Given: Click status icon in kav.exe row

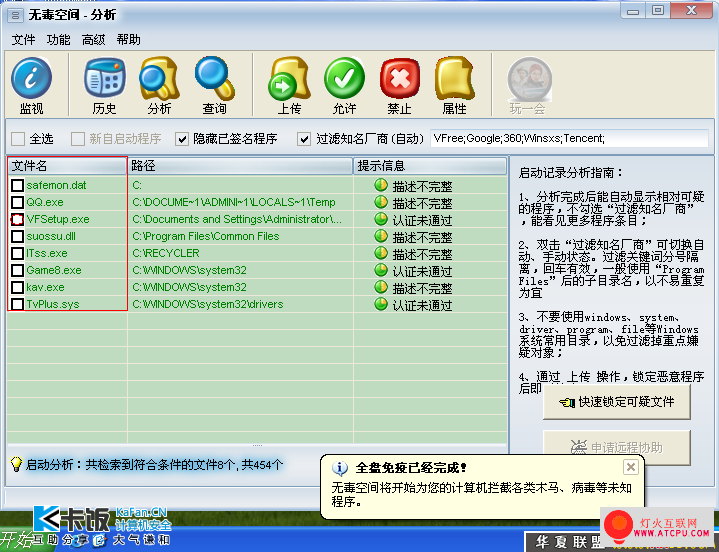Looking at the screenshot, I should point(381,287).
